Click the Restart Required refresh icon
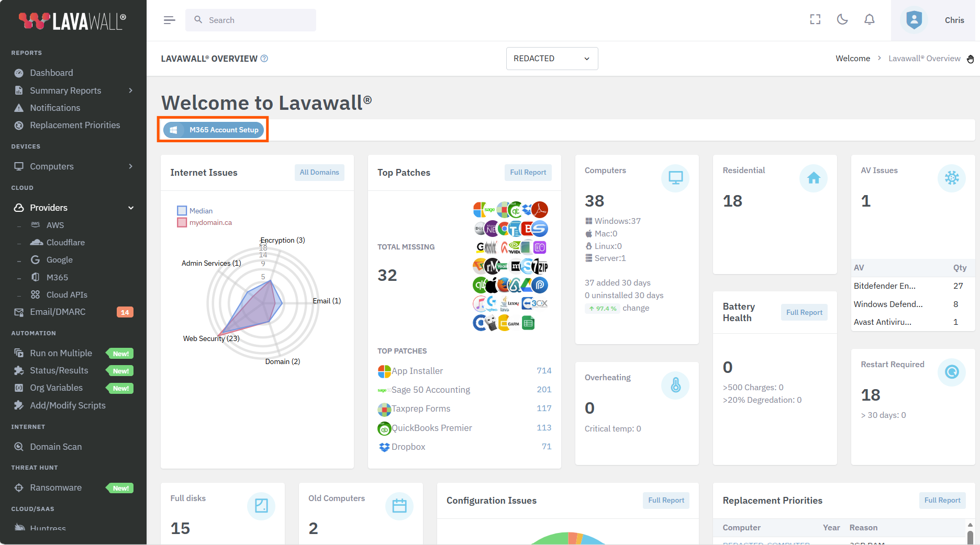Viewport: 980px width, 545px height. click(951, 372)
